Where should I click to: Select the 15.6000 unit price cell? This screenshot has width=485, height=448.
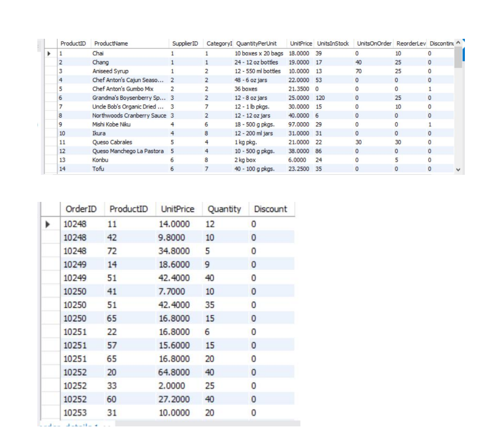174,345
